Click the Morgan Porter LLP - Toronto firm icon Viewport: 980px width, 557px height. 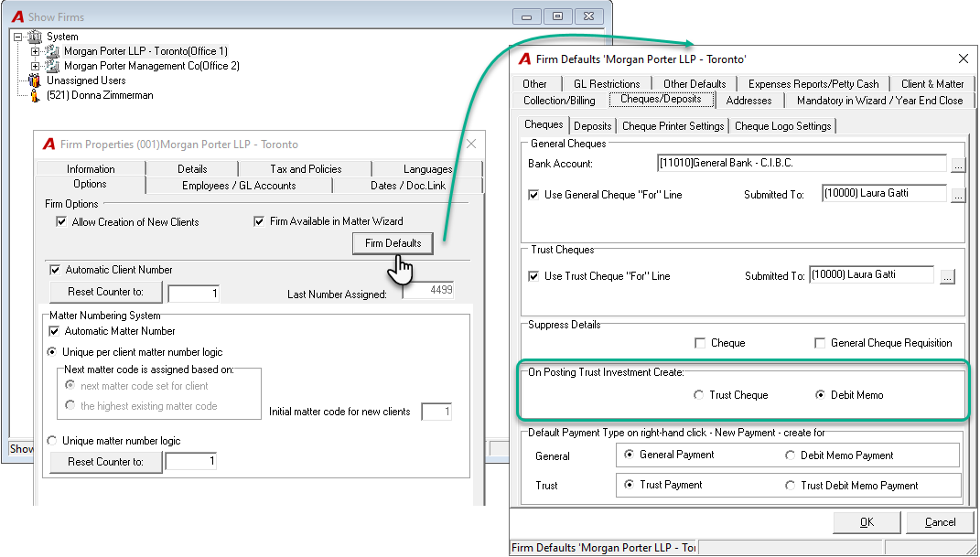tap(53, 51)
